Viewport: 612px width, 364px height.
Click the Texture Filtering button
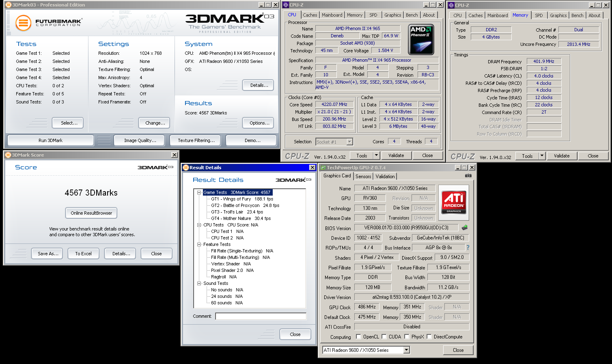[195, 140]
